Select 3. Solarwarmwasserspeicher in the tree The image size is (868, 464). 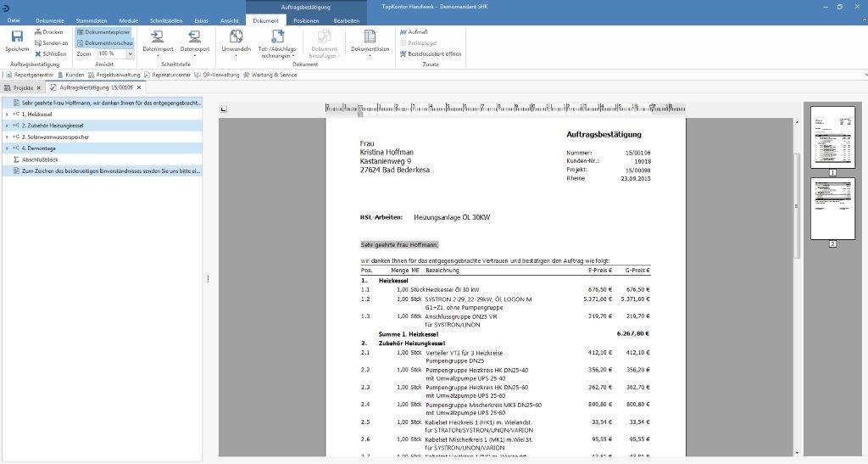(55, 137)
